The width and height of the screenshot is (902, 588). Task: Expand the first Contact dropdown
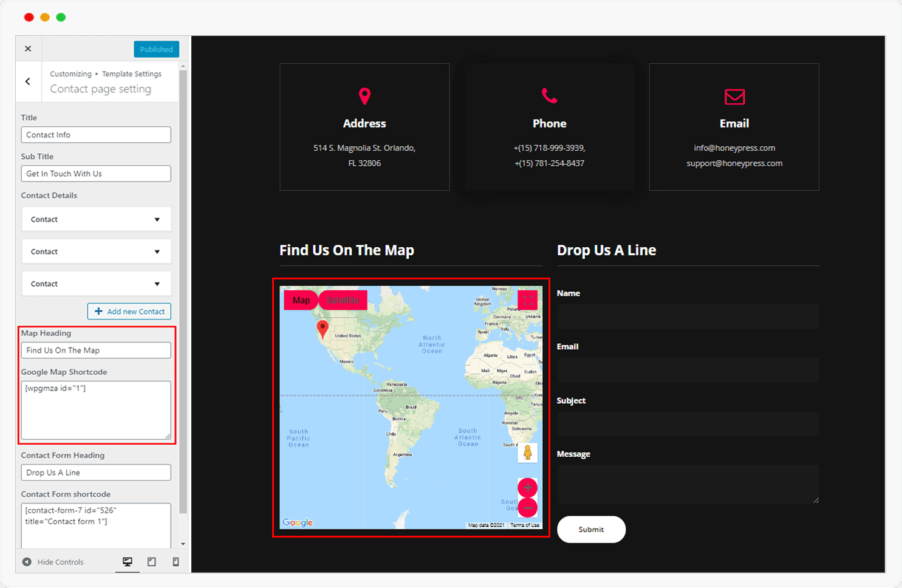coord(97,219)
